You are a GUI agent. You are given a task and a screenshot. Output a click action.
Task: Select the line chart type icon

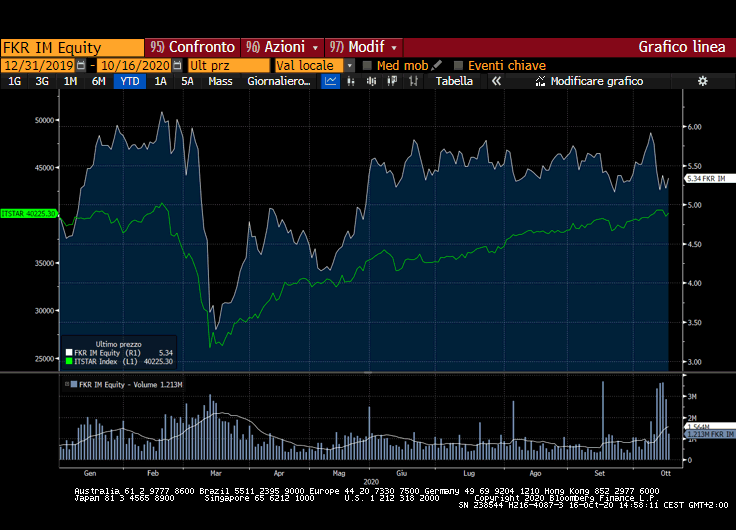pos(331,81)
